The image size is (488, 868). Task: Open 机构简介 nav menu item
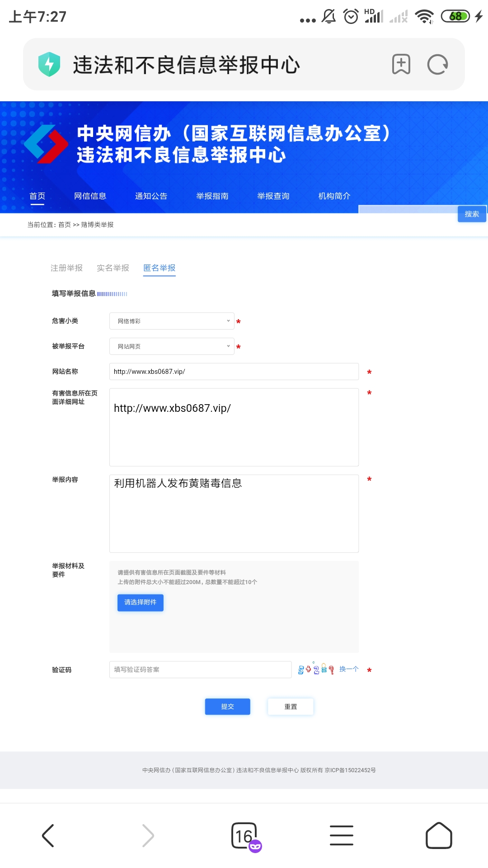[334, 196]
